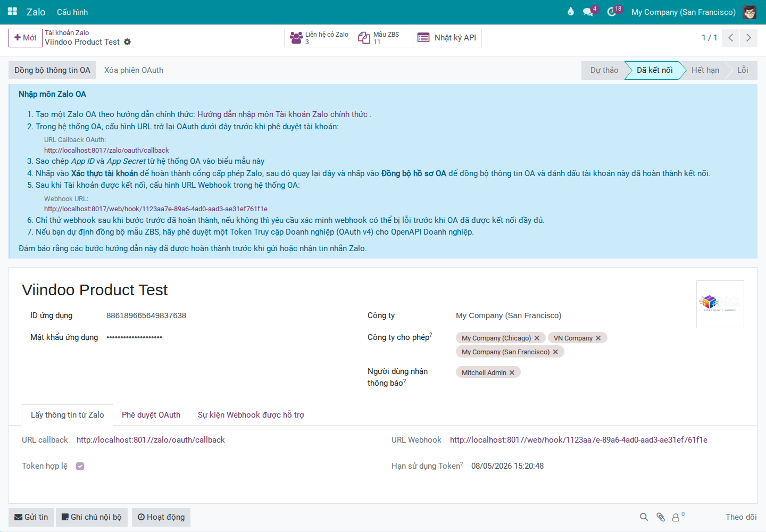This screenshot has height=532, width=766.
Task: Create new record with Mới button
Action: click(x=26, y=38)
